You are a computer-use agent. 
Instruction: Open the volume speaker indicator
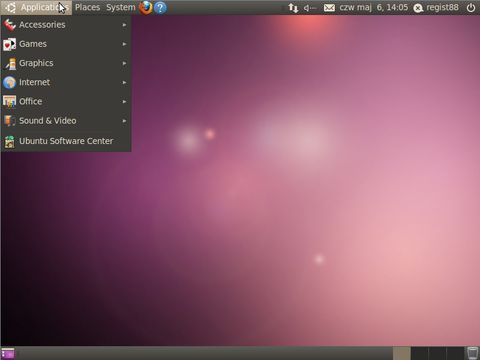click(310, 8)
